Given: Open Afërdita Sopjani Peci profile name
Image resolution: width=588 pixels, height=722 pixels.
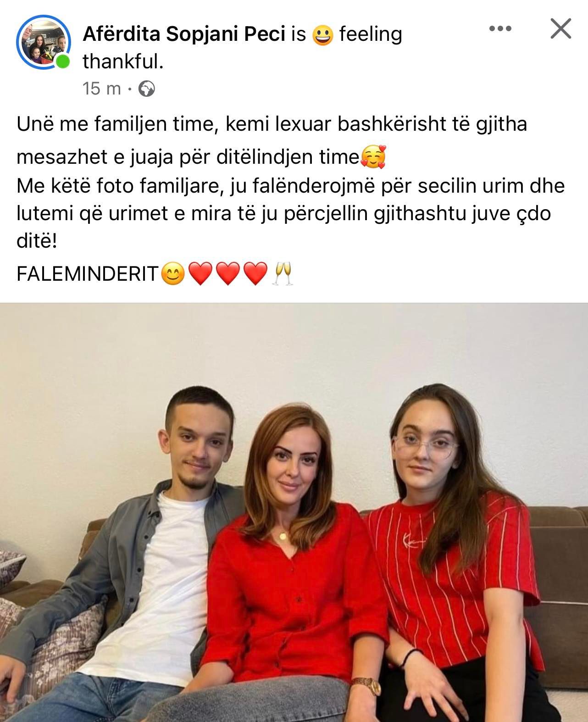Looking at the screenshot, I should click(x=184, y=34).
